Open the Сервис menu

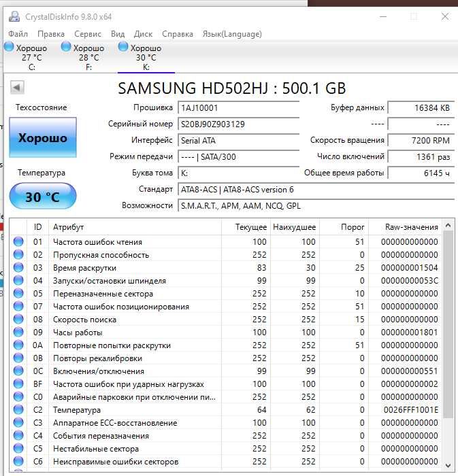pyautogui.click(x=88, y=34)
